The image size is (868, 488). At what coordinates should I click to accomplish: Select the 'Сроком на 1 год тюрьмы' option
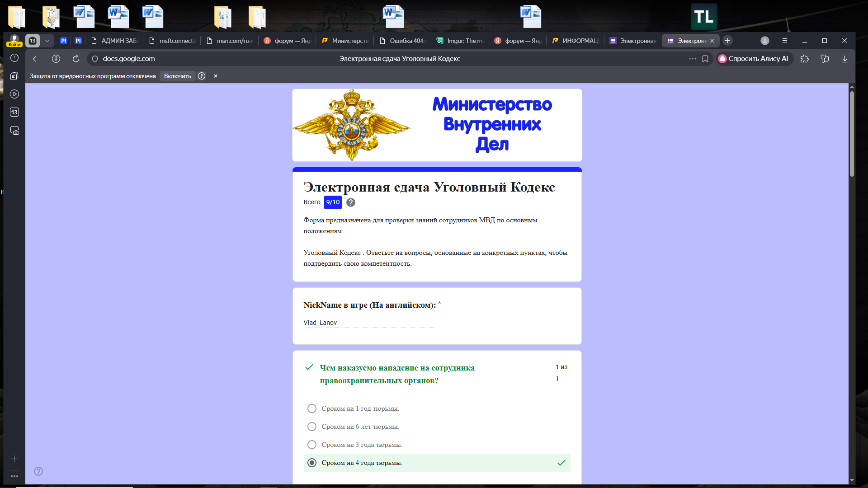tap(312, 408)
